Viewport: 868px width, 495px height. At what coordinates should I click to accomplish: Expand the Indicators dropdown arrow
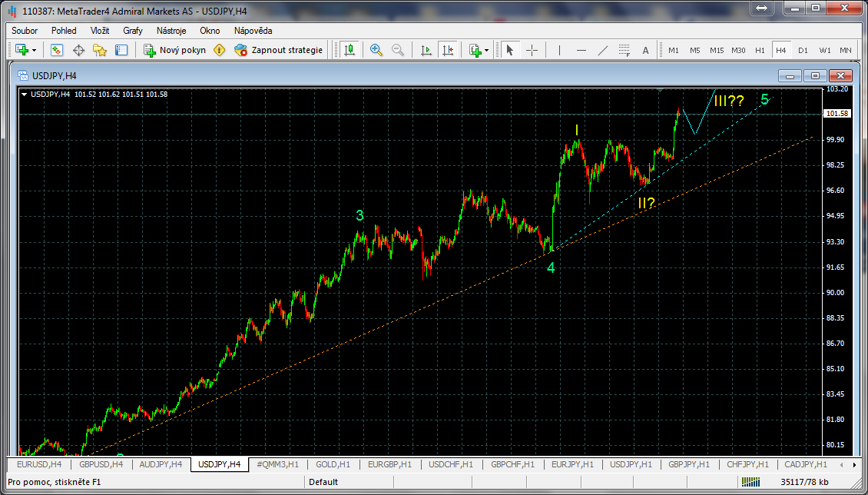pyautogui.click(x=486, y=51)
